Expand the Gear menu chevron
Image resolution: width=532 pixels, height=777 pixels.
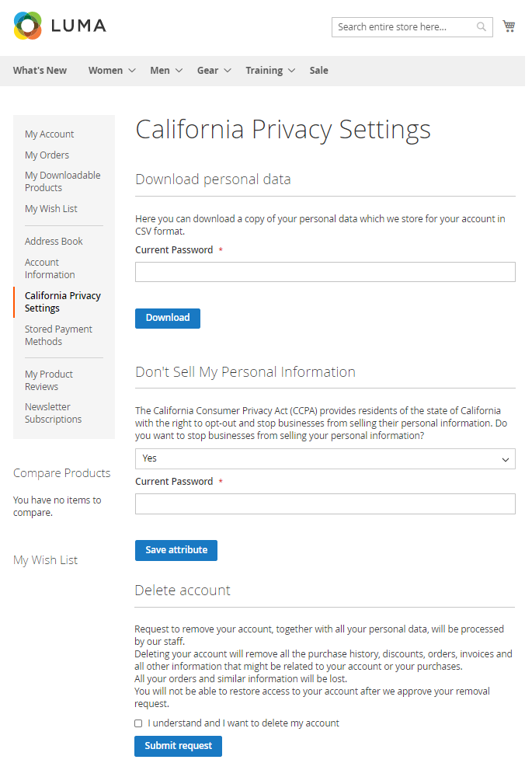click(x=228, y=71)
